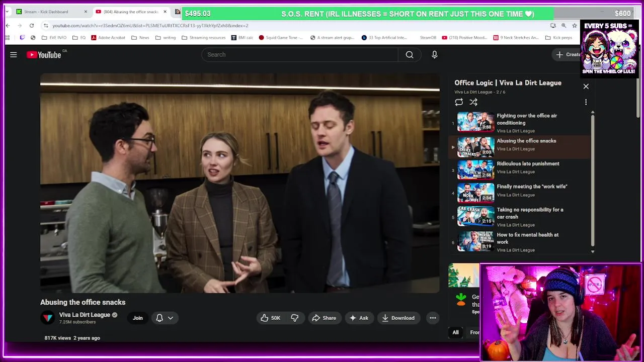Image resolution: width=644 pixels, height=362 pixels.
Task: Open Viva La Dirt League channel name link
Action: click(85, 315)
